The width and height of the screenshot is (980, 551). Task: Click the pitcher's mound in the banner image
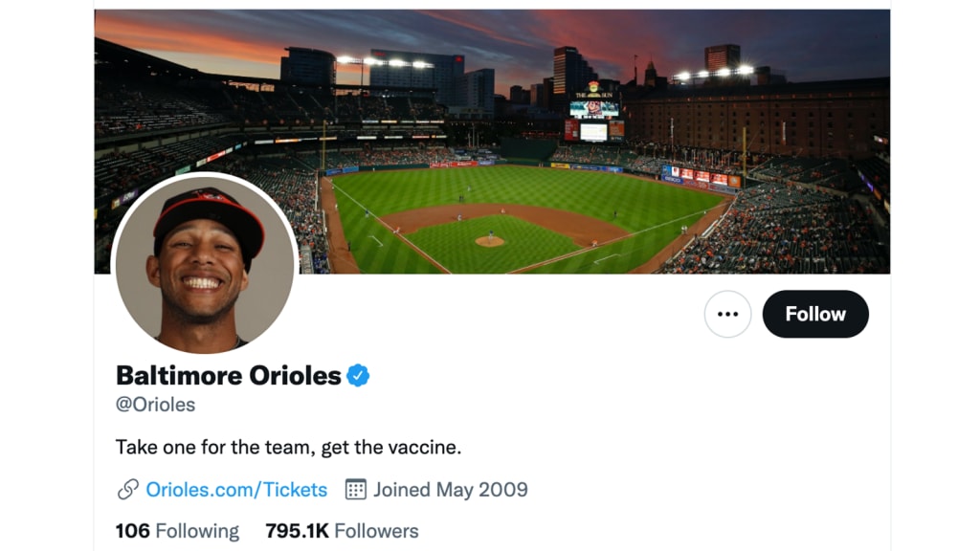[489, 241]
